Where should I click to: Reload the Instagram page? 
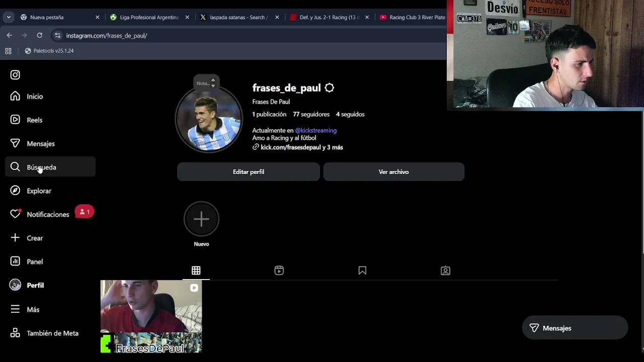(40, 35)
